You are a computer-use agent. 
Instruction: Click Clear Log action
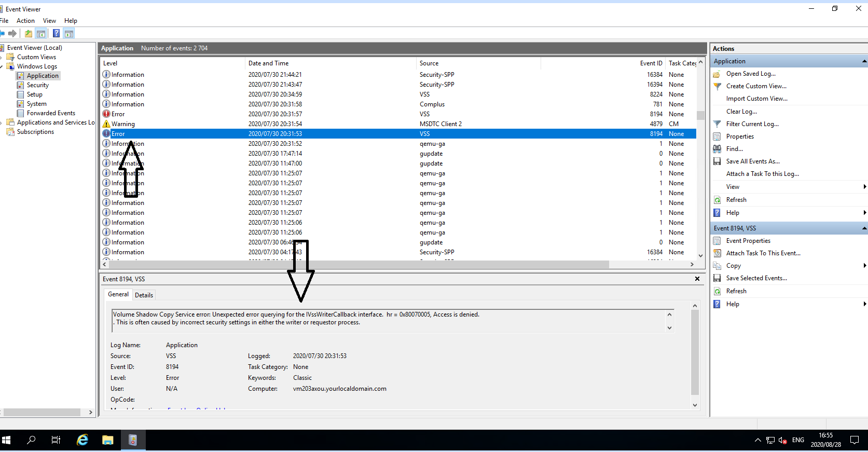point(741,112)
